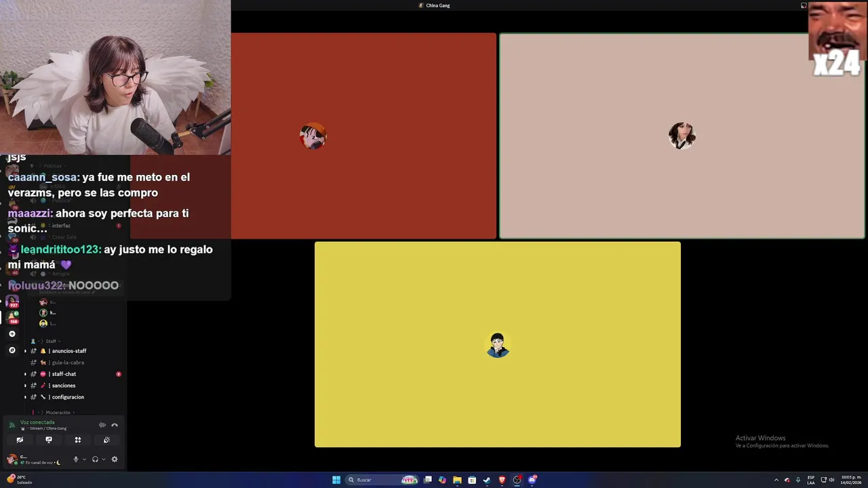Viewport: 868px width, 488px height.
Task: Click the share screen button
Action: [x=49, y=440]
